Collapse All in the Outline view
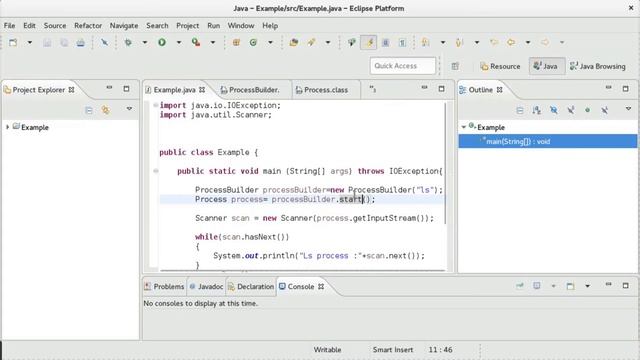 tap(520, 110)
